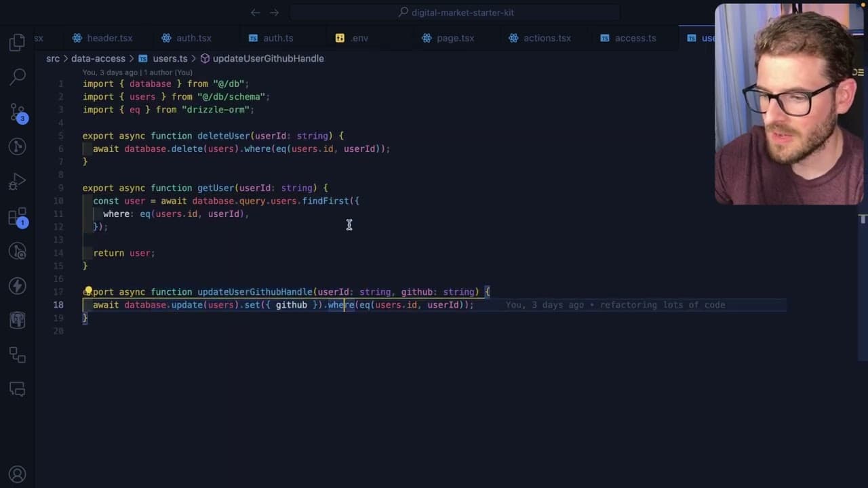Screen dimensions: 868x488
Task: Expand the data-access breadcrumb folder
Action: tap(98, 58)
